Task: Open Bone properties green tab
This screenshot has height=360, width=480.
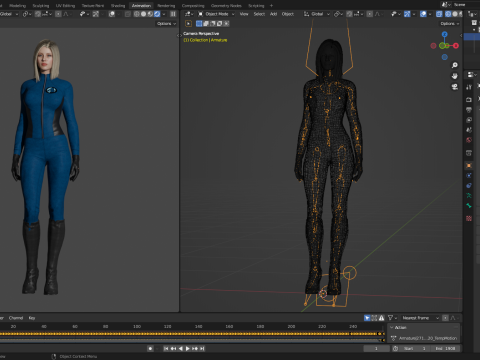Action: coord(469,206)
